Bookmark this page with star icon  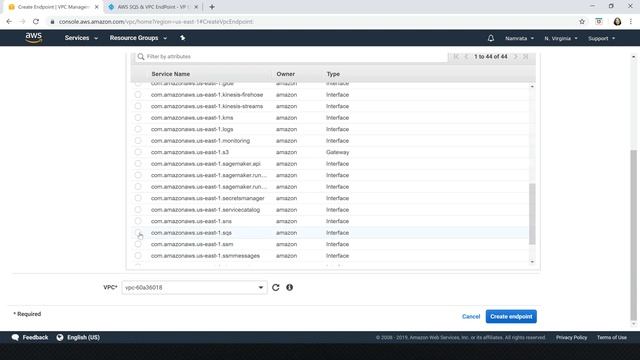coord(582,22)
